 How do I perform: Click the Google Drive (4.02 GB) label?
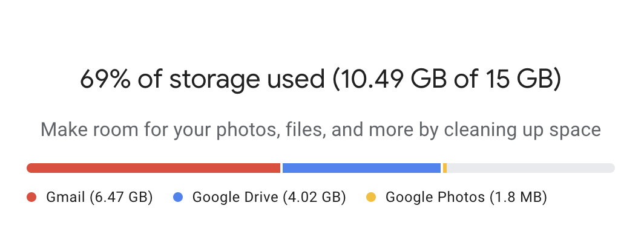(269, 198)
